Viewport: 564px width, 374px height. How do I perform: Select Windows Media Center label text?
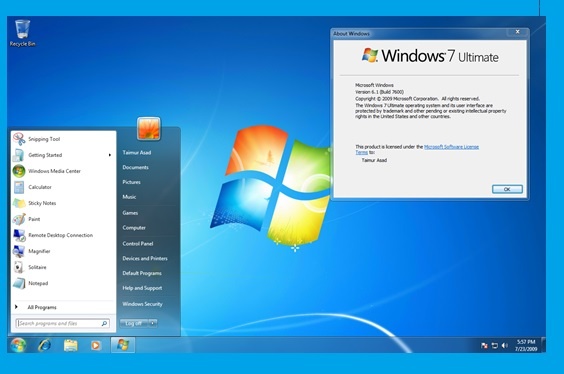point(54,171)
